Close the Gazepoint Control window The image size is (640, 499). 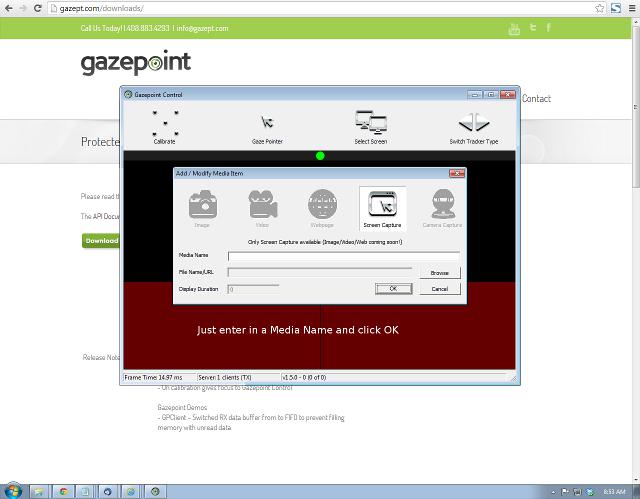tap(507, 95)
